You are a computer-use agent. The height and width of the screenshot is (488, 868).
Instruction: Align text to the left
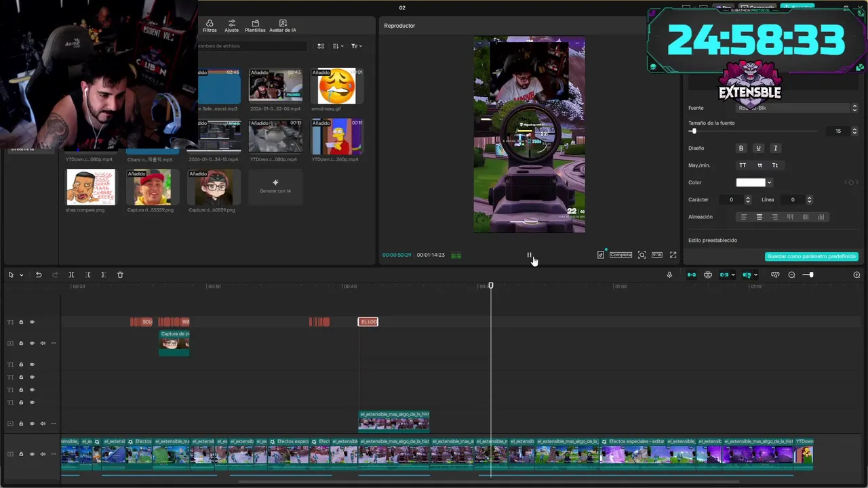744,217
